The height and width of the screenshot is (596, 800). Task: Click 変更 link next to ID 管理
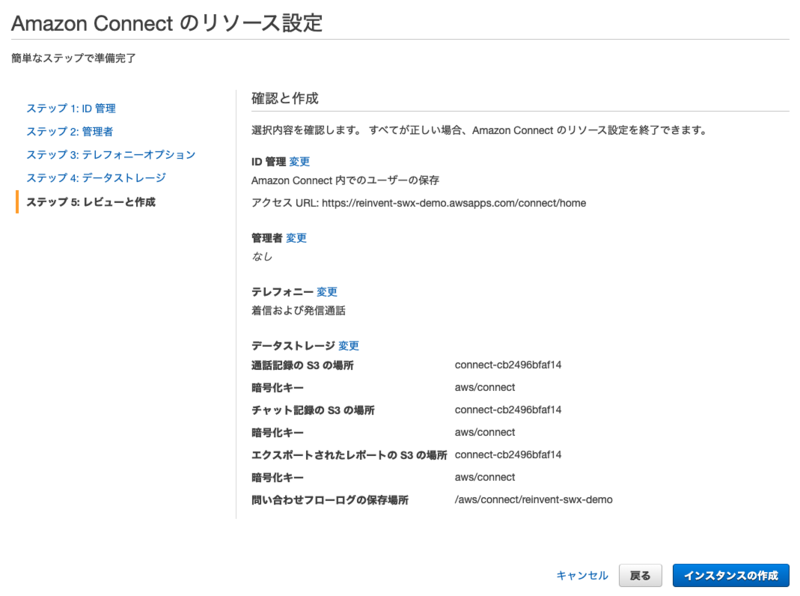tap(299, 162)
